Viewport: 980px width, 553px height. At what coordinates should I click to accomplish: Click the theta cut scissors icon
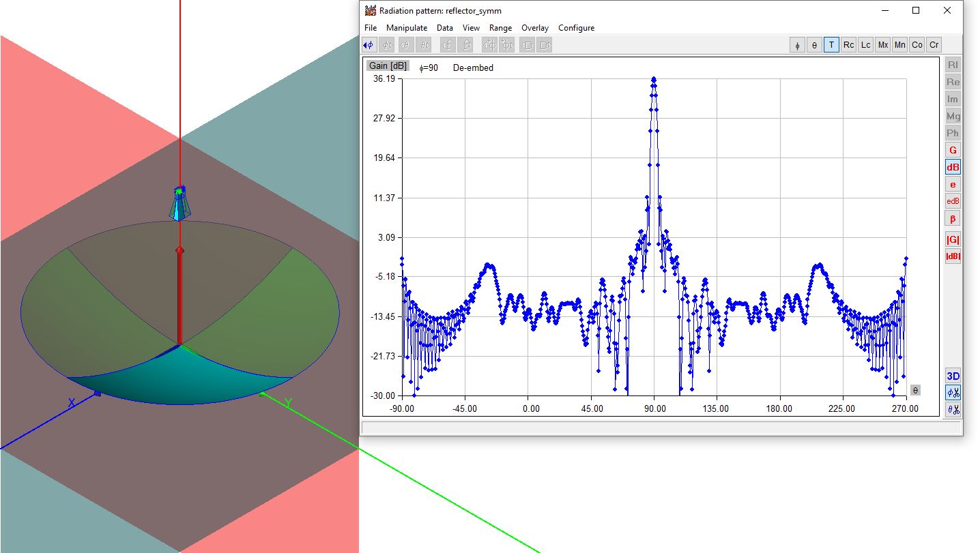953,410
